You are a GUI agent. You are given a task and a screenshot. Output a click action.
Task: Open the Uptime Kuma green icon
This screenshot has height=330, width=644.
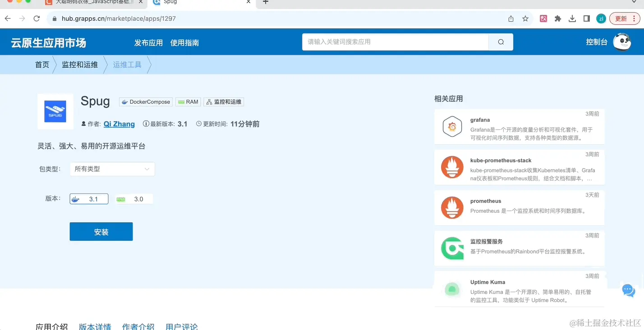click(452, 289)
